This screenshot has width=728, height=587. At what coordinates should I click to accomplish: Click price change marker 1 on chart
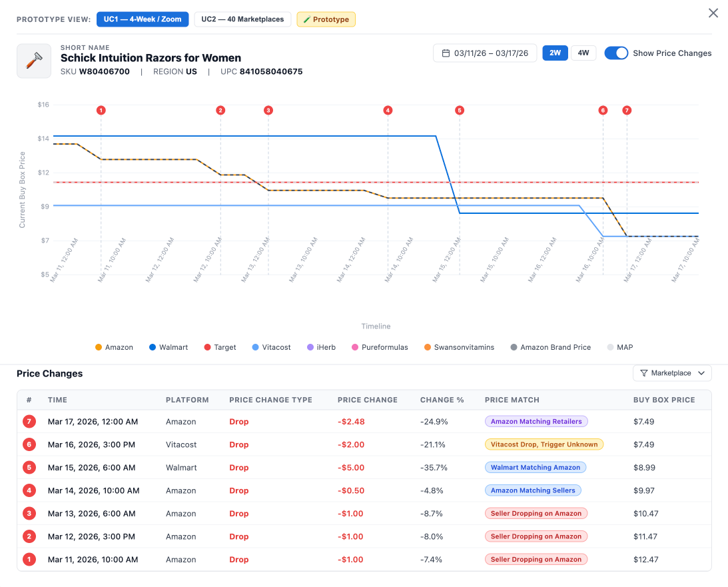(x=101, y=110)
